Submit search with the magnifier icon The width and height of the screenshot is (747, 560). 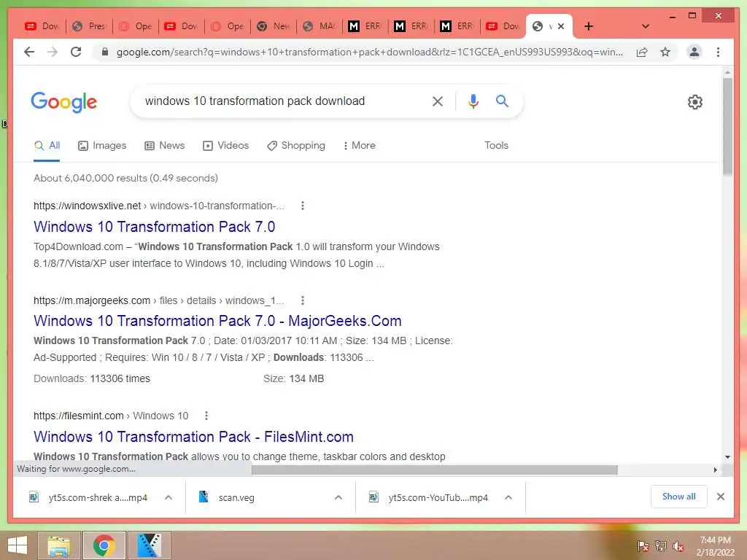502,101
